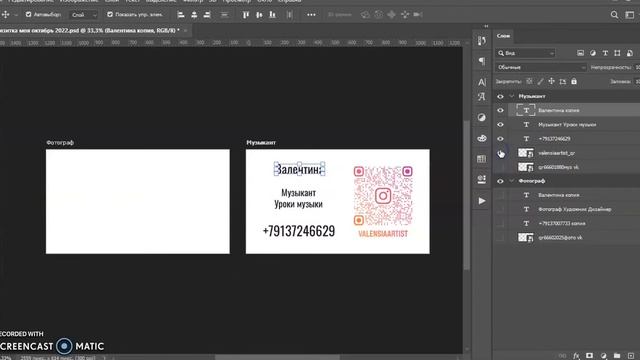Screen dimensions: 640x360
Task: Click the valensiaartist_qr layer thumbnail
Action: 526,153
